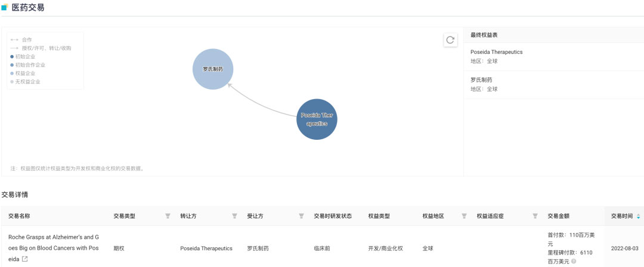Viewport: 644px width, 267px height.
Task: Click the 医药交易 section icon in the header
Action: 5,8
